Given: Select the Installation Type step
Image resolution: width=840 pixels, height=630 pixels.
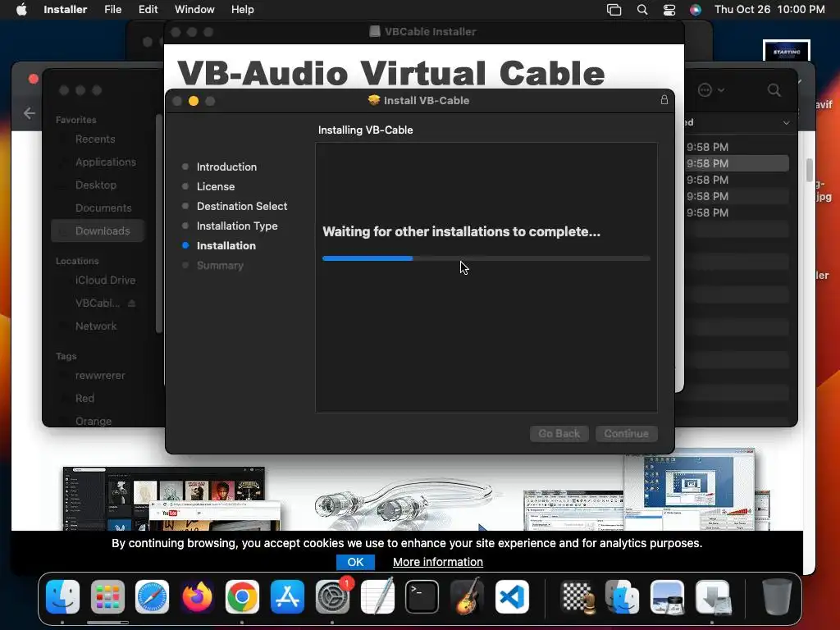Looking at the screenshot, I should pyautogui.click(x=237, y=226).
